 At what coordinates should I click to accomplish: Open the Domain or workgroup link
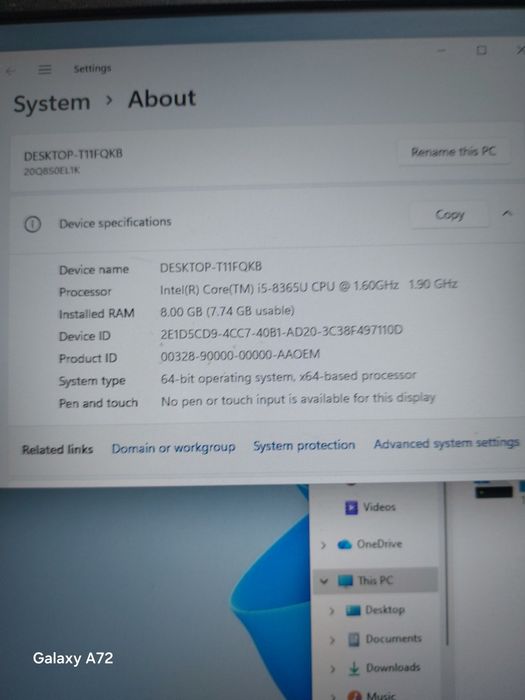tap(173, 448)
